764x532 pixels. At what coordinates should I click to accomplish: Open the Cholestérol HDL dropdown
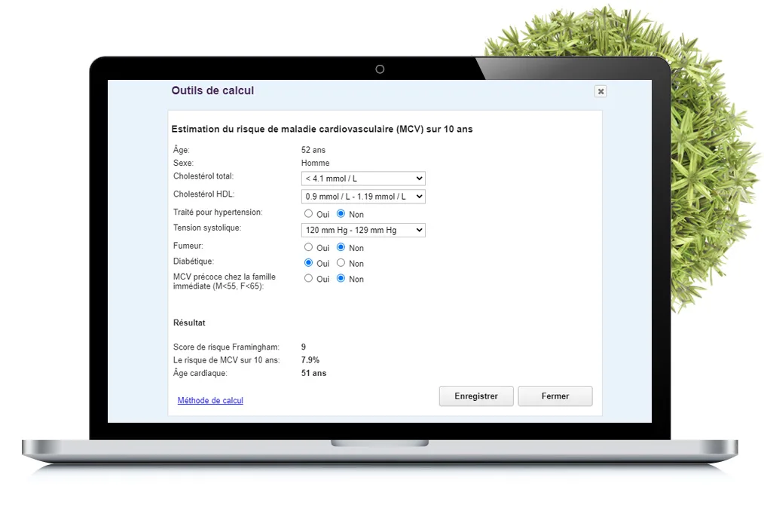363,197
